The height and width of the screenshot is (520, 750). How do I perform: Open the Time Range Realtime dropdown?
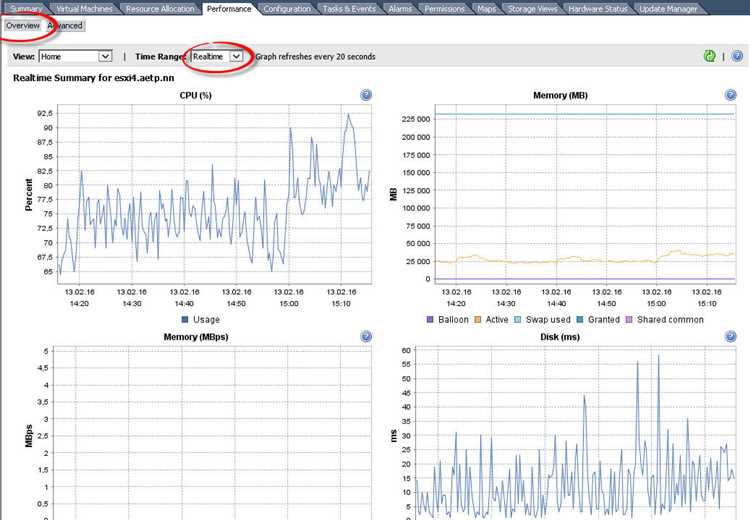(217, 56)
